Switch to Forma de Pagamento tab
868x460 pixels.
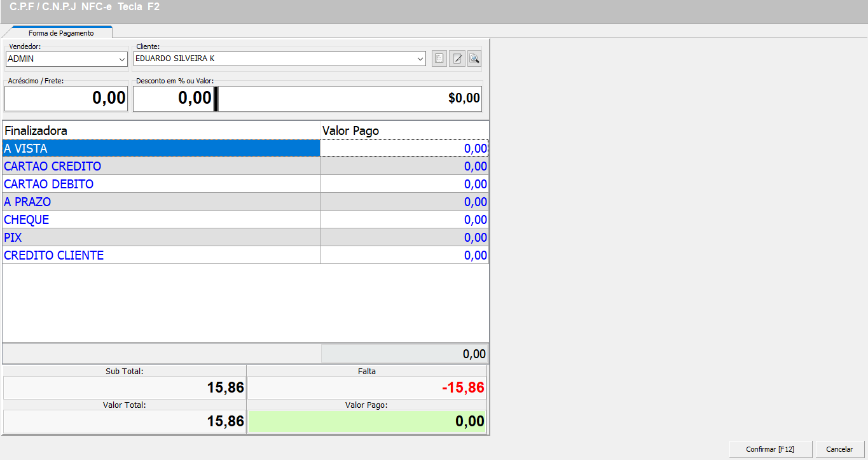60,33
